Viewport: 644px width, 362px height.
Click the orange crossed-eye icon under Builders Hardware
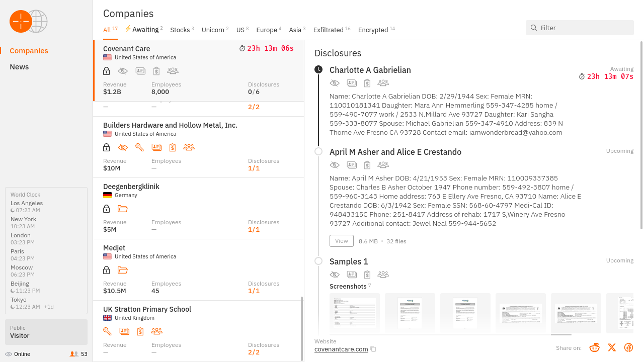pyautogui.click(x=123, y=147)
